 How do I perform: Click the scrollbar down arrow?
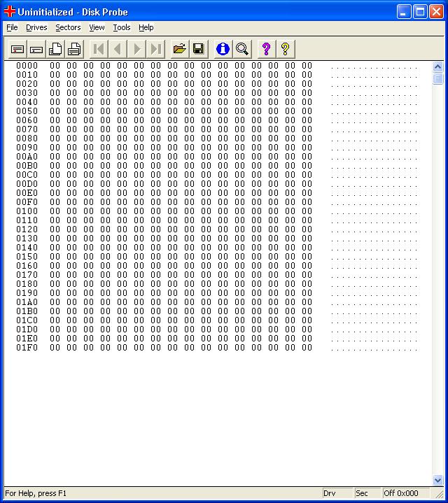click(x=437, y=480)
